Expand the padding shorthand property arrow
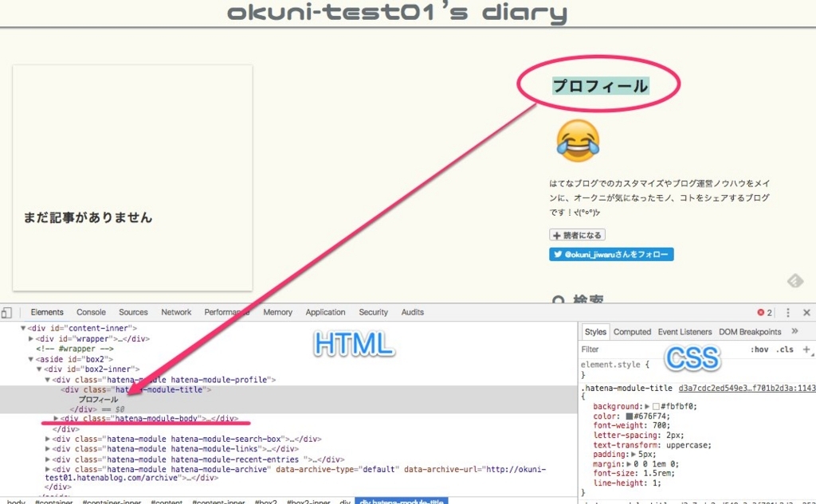This screenshot has width=816, height=504. [634, 454]
